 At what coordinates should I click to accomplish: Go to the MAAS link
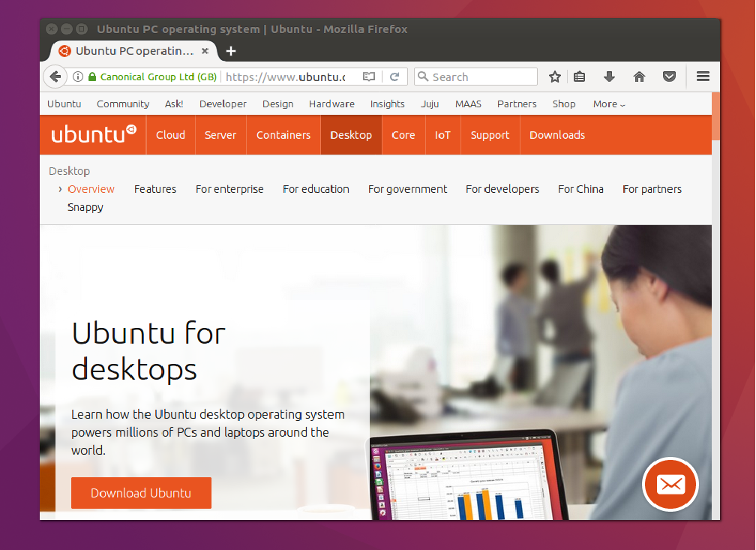468,104
